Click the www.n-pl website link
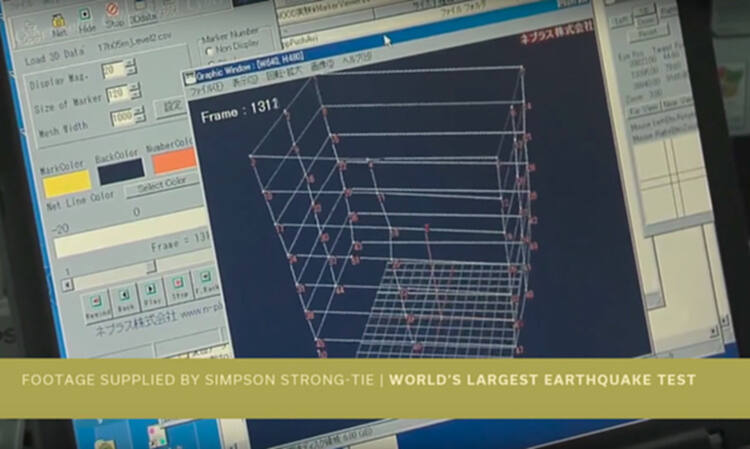This screenshot has height=449, width=750. [201, 308]
